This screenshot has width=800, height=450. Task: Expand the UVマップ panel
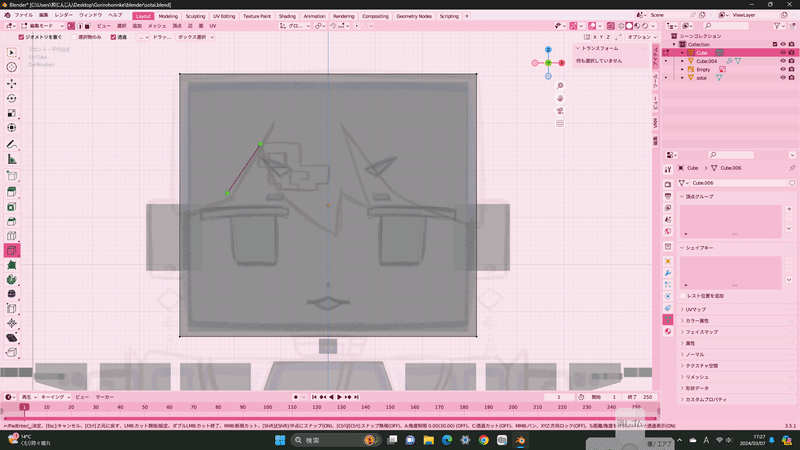682,310
